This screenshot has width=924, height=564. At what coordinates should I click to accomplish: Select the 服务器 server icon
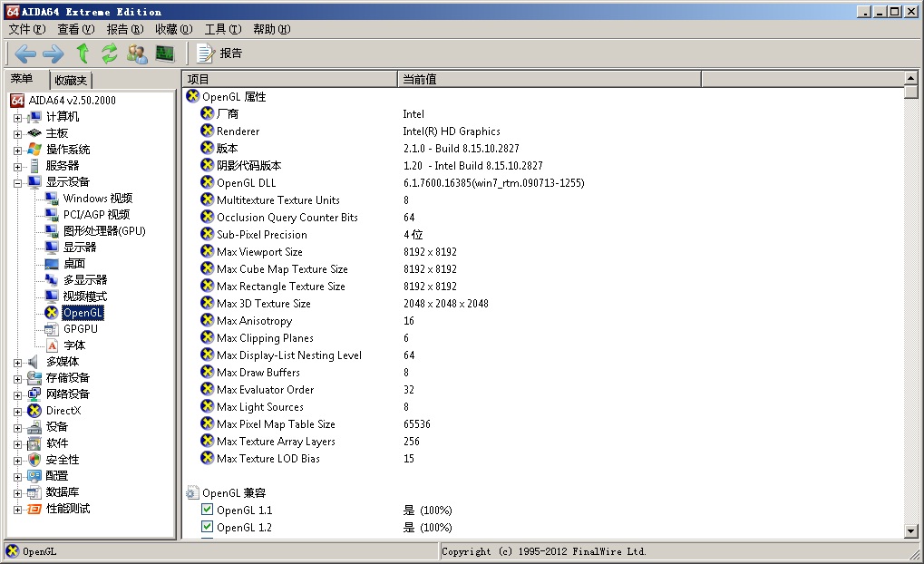34,166
